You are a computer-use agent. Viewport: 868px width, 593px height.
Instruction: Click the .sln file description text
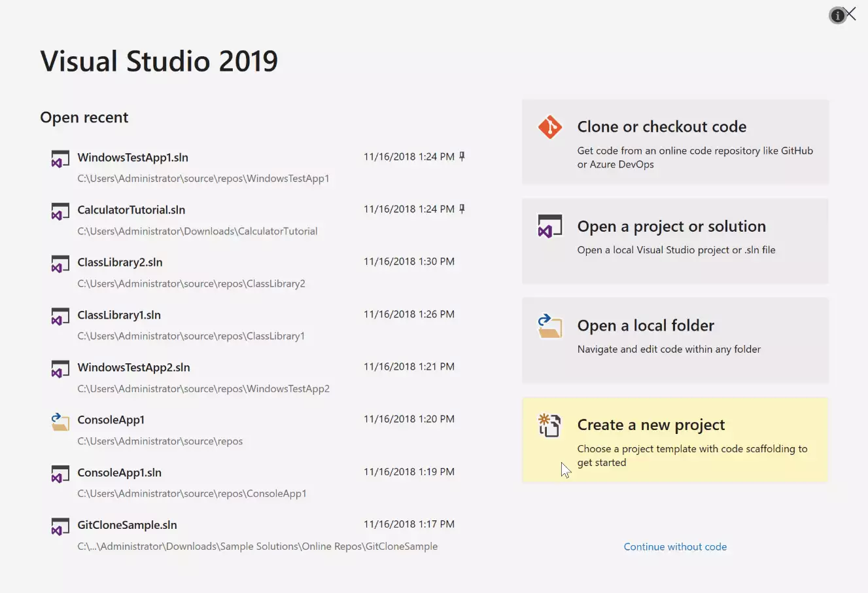[x=676, y=250]
